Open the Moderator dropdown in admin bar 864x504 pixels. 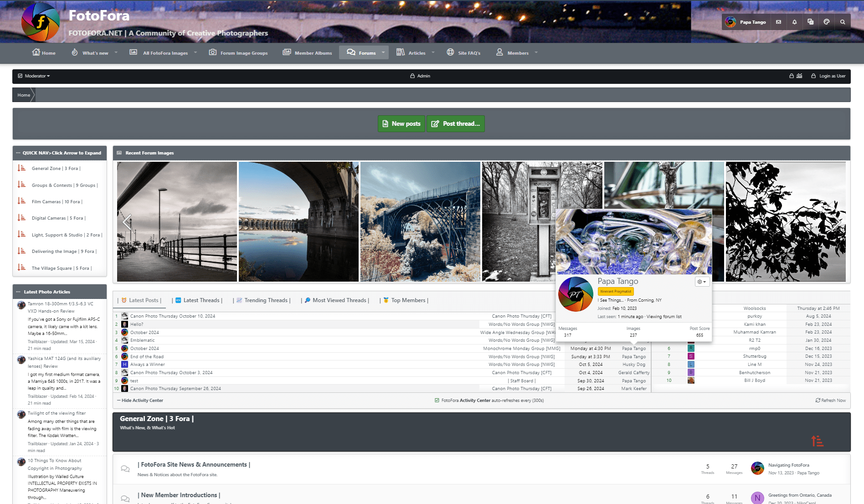pos(34,76)
